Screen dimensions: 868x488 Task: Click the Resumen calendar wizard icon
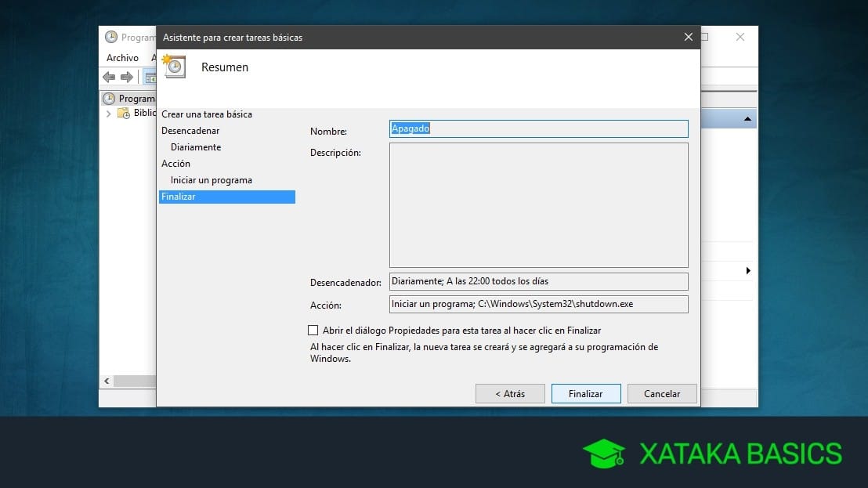click(174, 66)
